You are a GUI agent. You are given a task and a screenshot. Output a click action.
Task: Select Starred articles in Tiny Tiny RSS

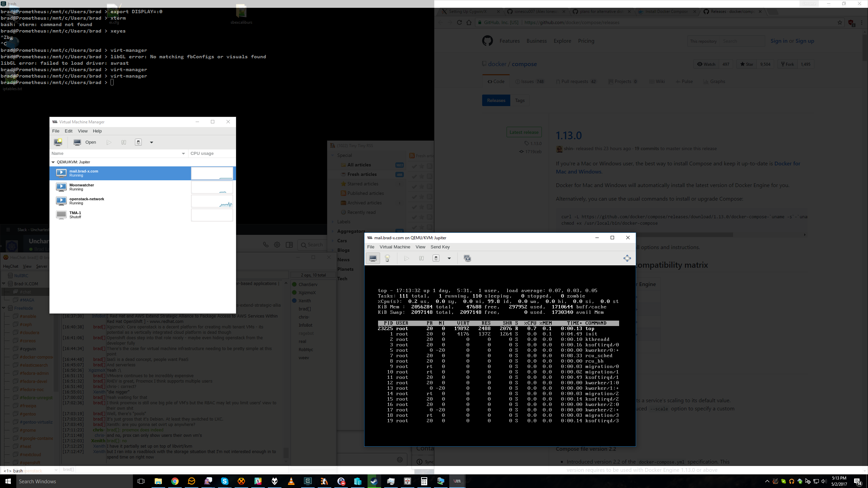(362, 184)
